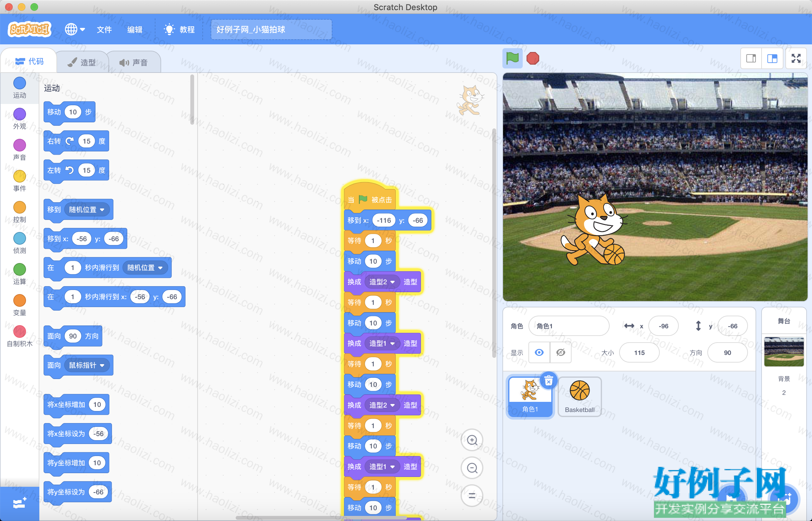
Task: Open the 编辑 menu
Action: point(134,29)
